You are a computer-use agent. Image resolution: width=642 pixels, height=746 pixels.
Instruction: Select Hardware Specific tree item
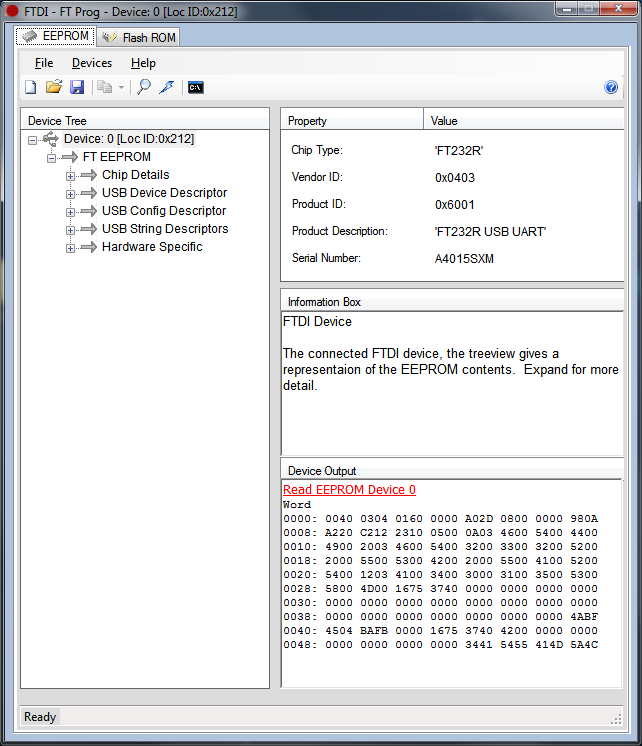[x=152, y=247]
